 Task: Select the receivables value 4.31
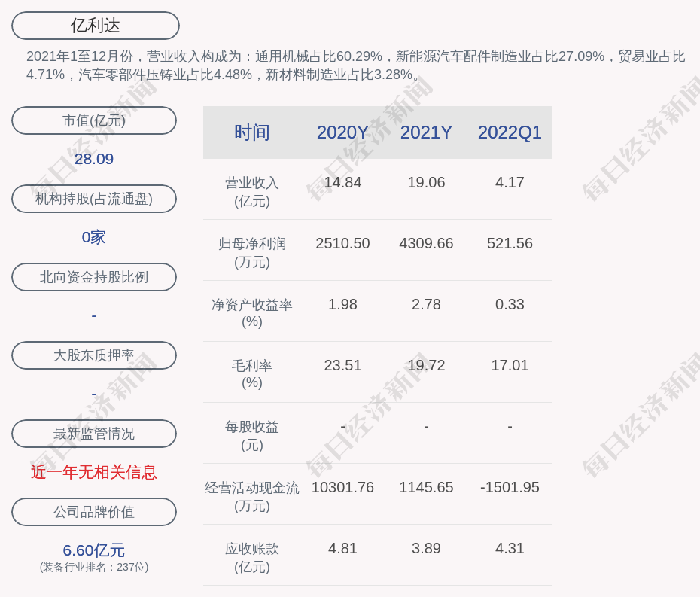(x=510, y=548)
